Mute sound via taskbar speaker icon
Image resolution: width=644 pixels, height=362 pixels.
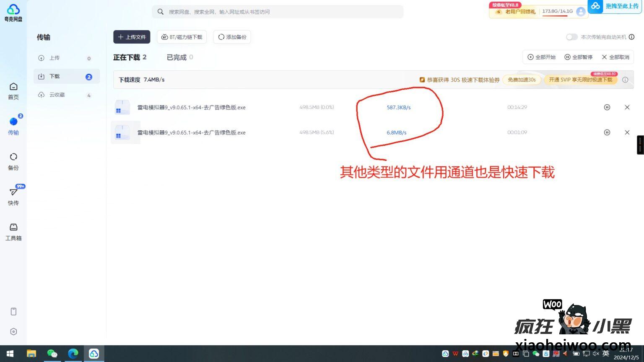597,353
